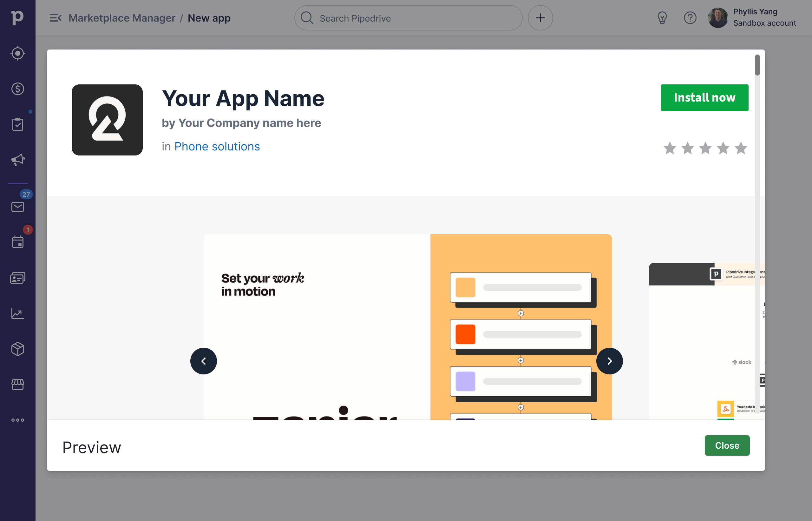
Task: Click the fifth rating star
Action: (x=741, y=148)
